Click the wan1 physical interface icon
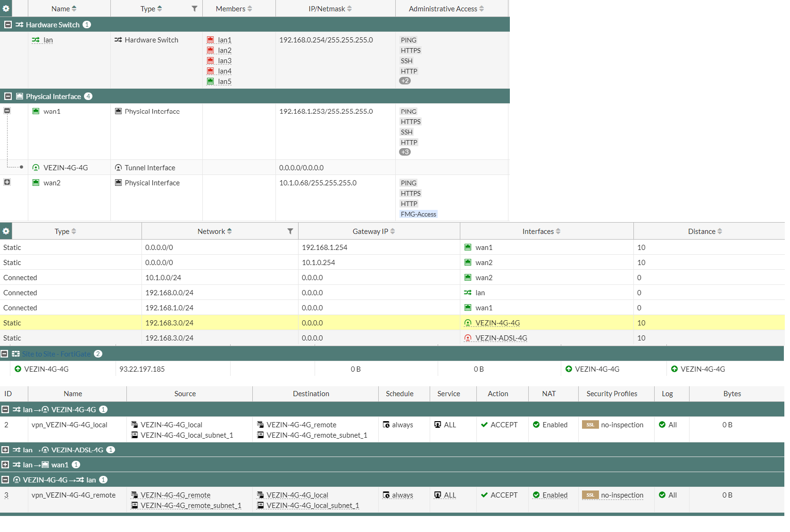Image resolution: width=790 pixels, height=532 pixels. 36,111
